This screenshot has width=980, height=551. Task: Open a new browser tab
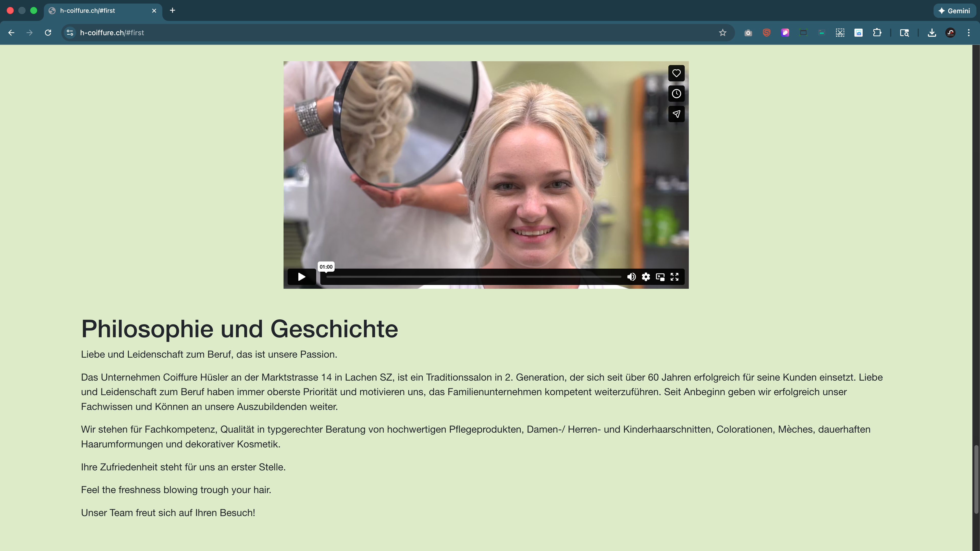pos(172,11)
